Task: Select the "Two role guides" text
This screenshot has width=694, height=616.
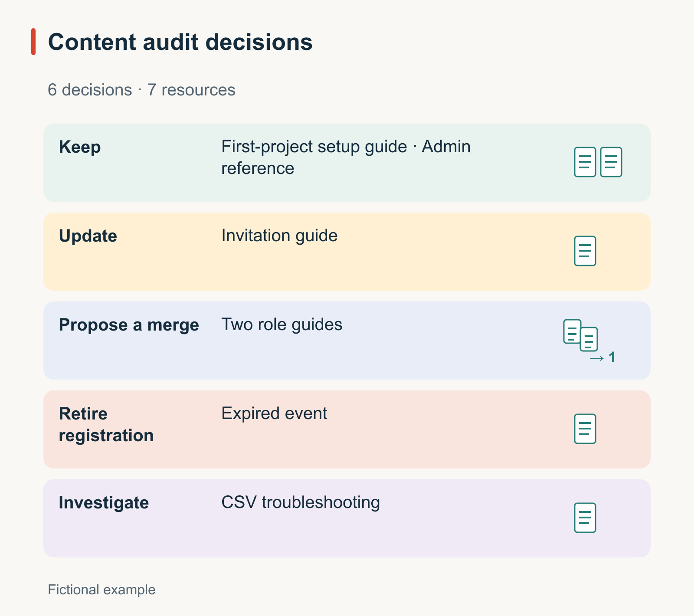Action: (x=282, y=324)
